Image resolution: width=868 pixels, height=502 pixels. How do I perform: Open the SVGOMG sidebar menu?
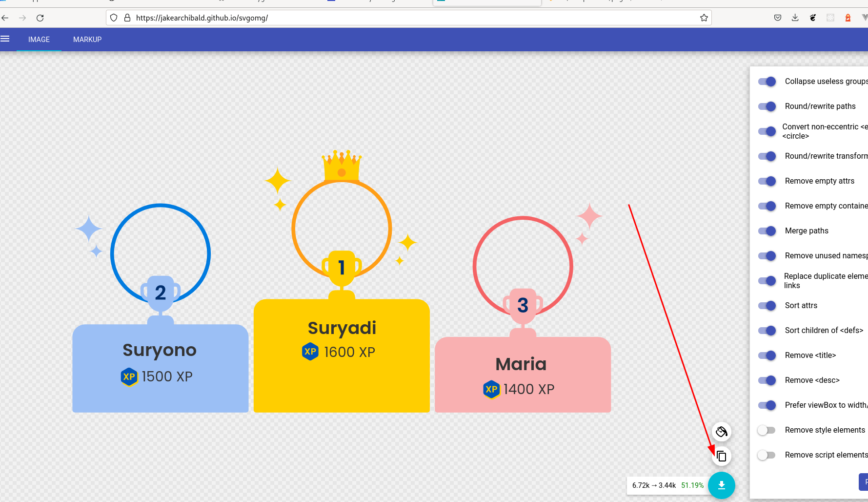point(5,39)
